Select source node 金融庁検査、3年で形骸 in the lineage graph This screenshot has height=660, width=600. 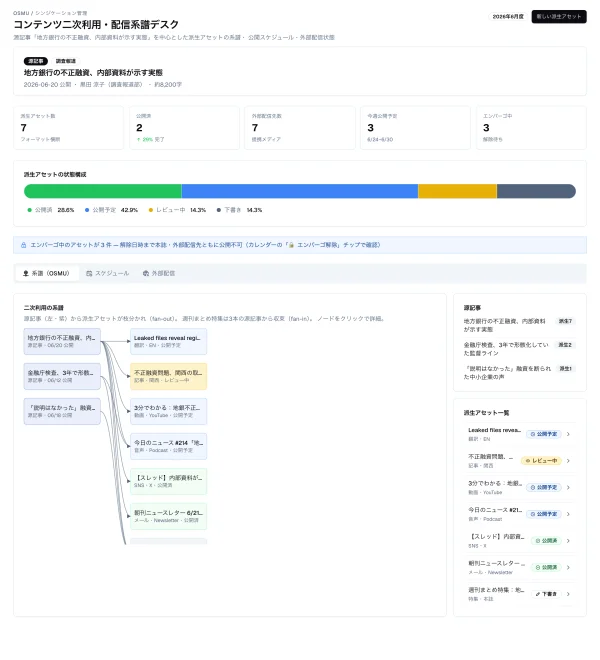[62, 376]
